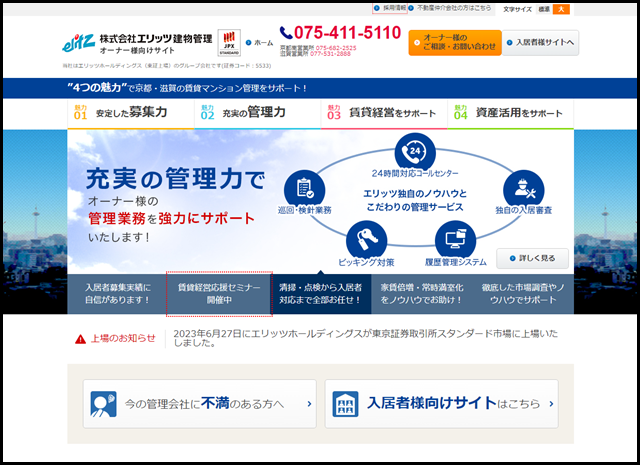Click the phone icon beside 075-411-5110
Image resolution: width=640 pixels, height=465 pixels.
click(286, 33)
